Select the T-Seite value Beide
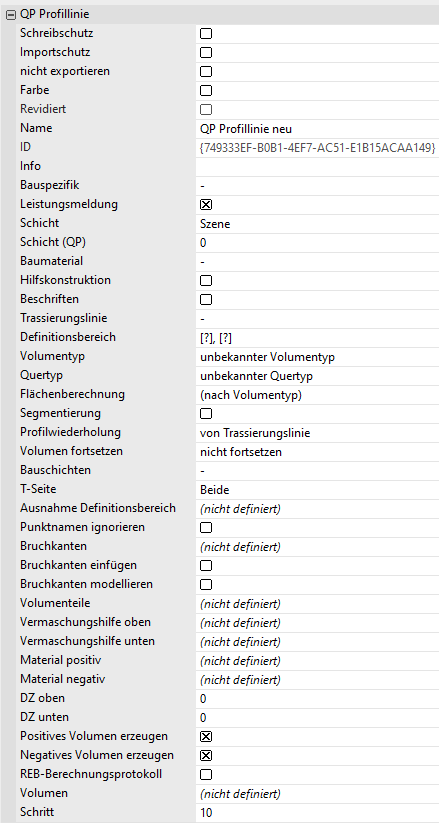 pos(317,490)
